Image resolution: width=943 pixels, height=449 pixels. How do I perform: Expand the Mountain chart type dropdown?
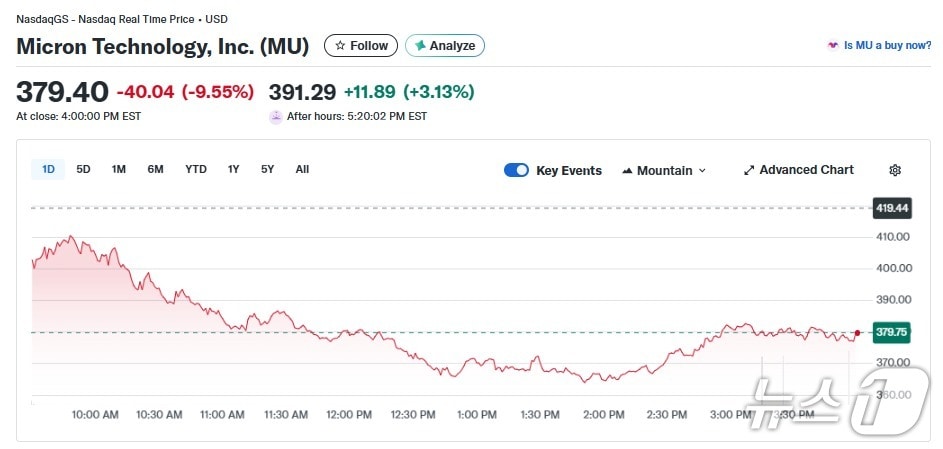(664, 171)
